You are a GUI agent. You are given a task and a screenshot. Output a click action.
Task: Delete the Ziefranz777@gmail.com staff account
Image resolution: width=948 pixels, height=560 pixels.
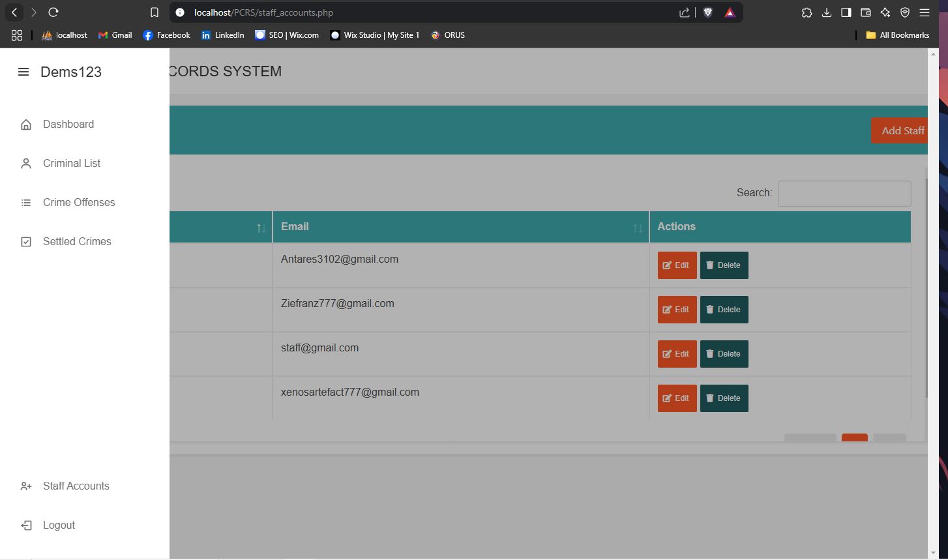pos(724,310)
